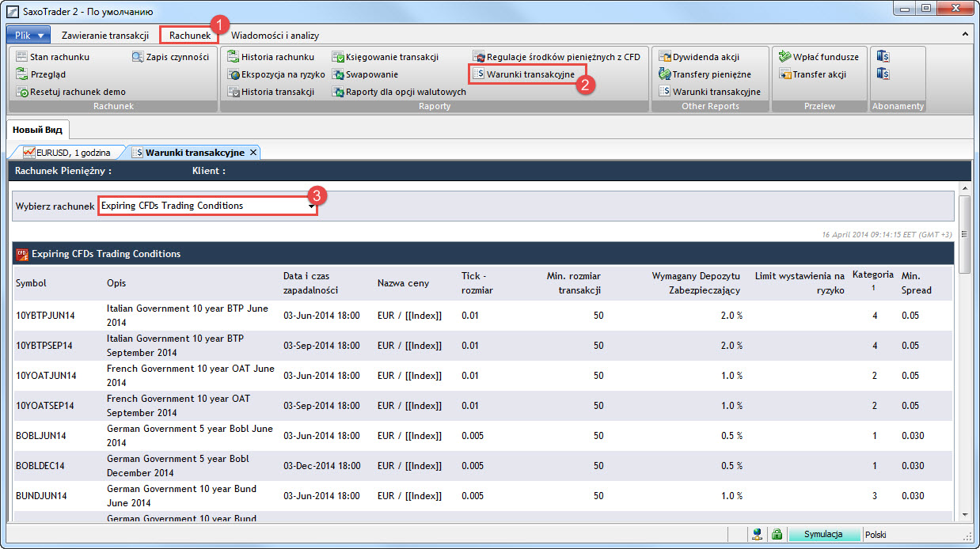Open Transfer akcji

point(812,74)
